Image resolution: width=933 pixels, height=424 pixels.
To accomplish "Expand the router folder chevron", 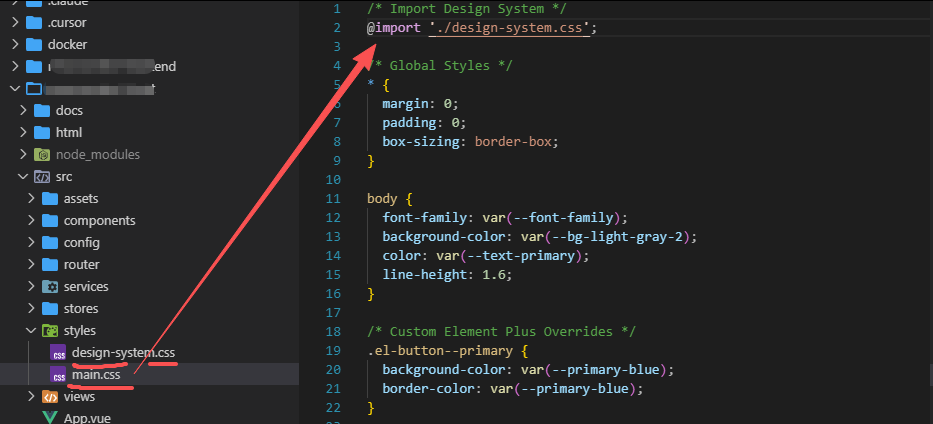I will tap(31, 265).
